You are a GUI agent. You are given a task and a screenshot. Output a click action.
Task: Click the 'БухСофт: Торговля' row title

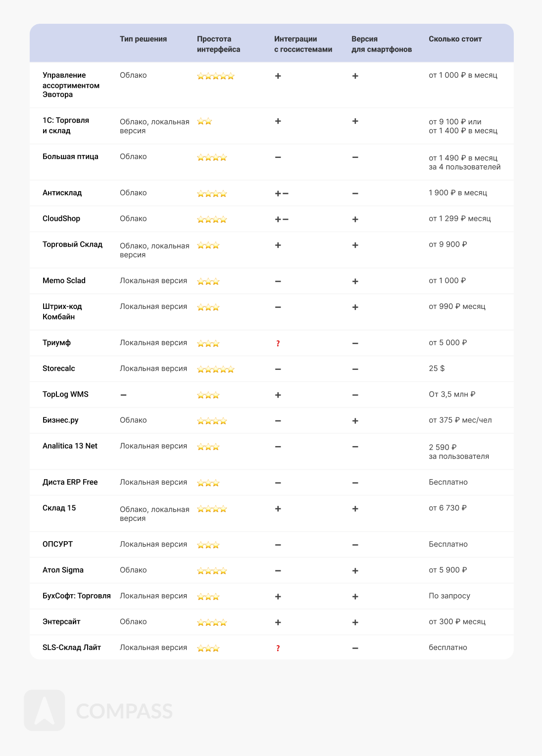76,596
